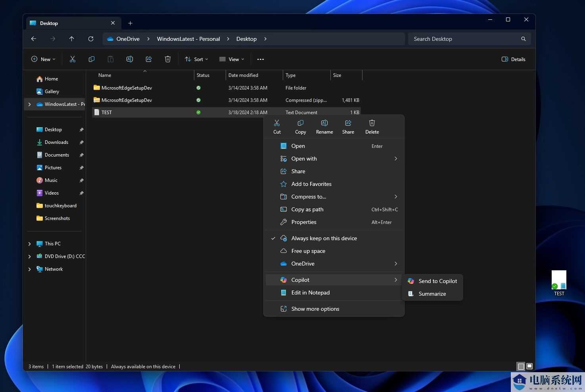Click the Copilot menu entry

(x=334, y=280)
